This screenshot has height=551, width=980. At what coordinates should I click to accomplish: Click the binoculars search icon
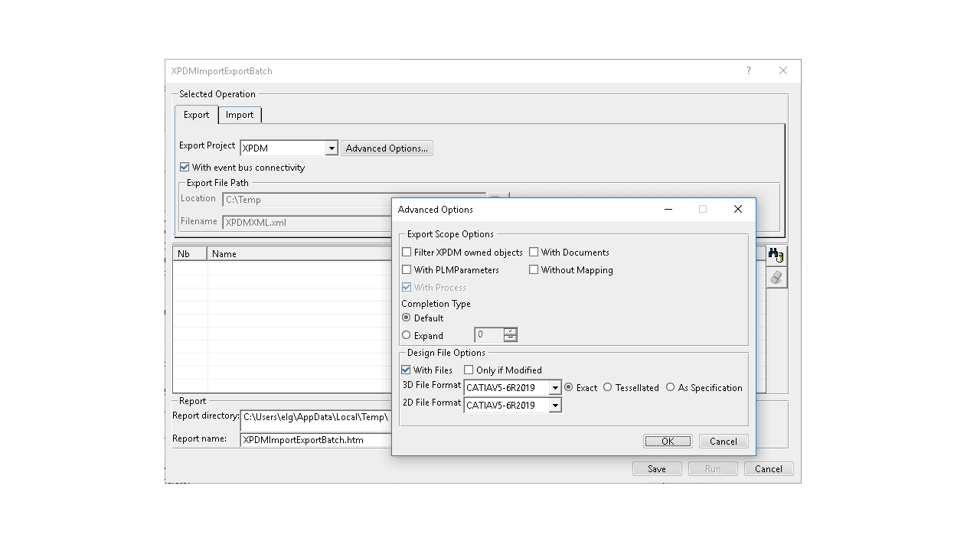pyautogui.click(x=776, y=255)
